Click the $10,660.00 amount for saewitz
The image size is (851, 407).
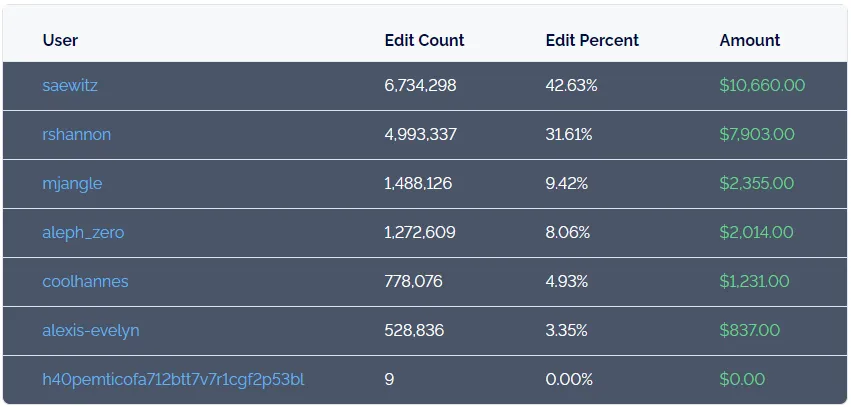click(762, 86)
